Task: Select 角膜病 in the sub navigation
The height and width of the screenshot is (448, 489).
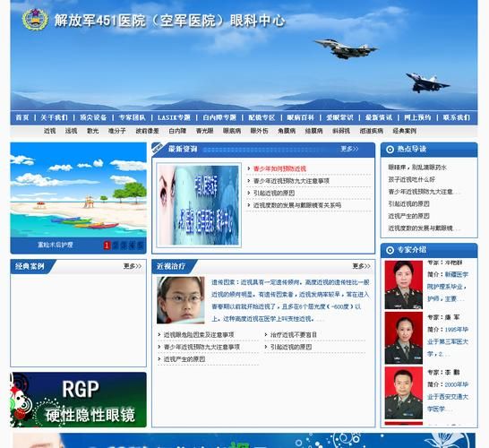Action: pyautogui.click(x=287, y=131)
